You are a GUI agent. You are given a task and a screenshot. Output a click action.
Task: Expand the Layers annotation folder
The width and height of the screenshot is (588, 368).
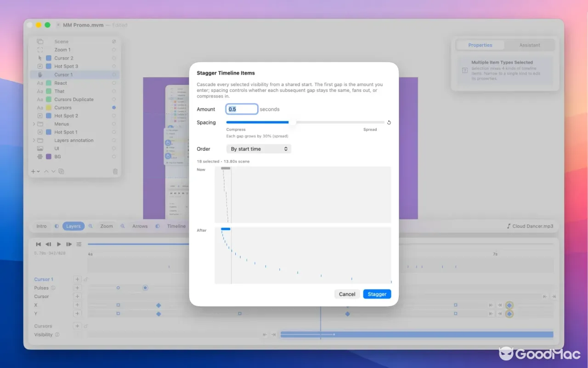pos(34,140)
